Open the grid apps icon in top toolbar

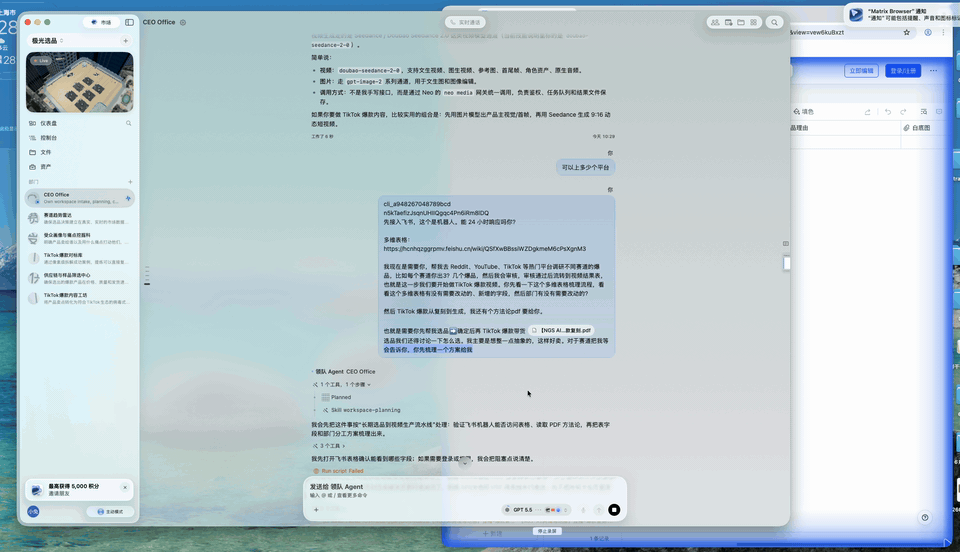coord(754,22)
